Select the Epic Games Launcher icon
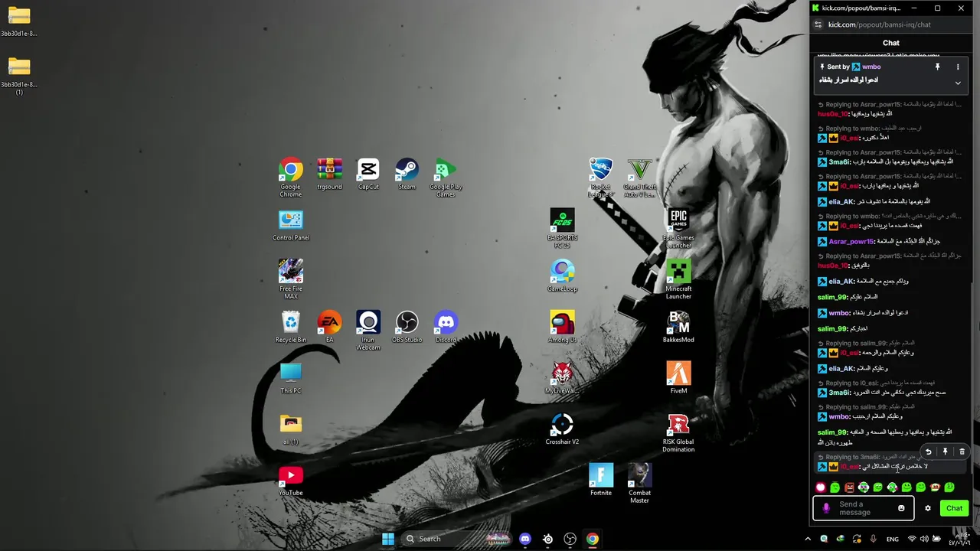The image size is (980, 551). 678,228
